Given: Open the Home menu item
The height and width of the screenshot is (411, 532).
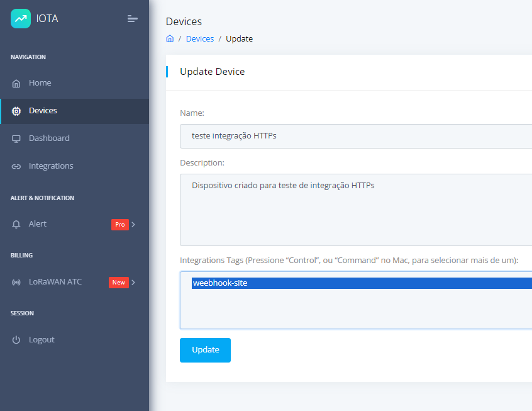Looking at the screenshot, I should pyautogui.click(x=74, y=83).
